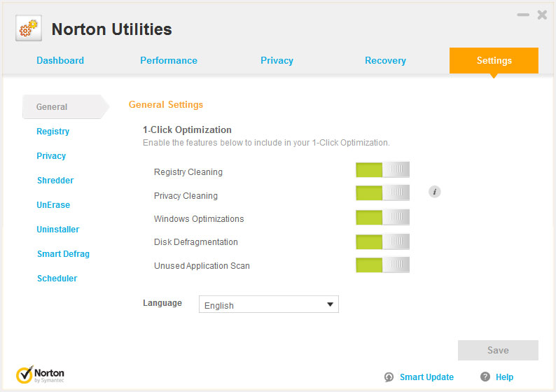Image resolution: width=556 pixels, height=392 pixels.
Task: Click the Smart Update refresh icon
Action: pyautogui.click(x=389, y=377)
